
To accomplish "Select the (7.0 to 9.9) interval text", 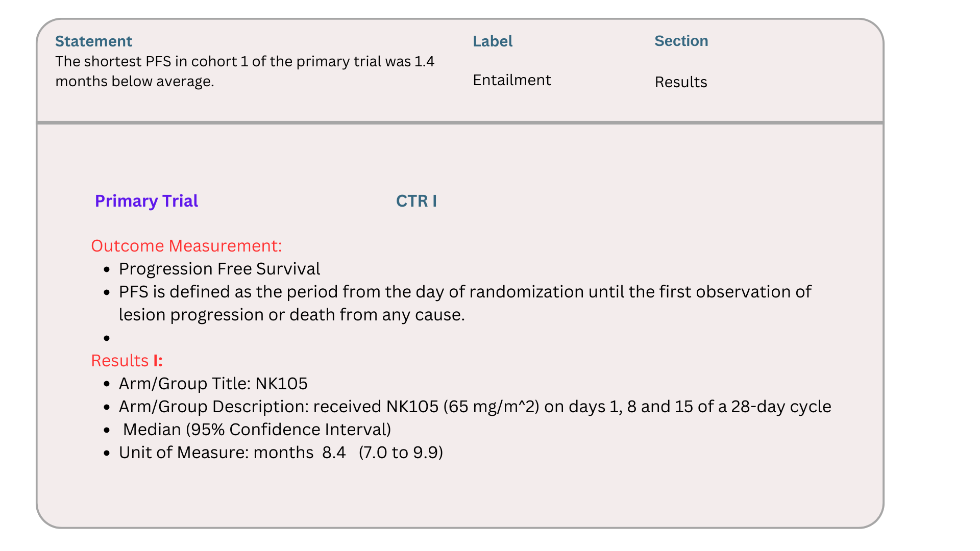I will [401, 453].
